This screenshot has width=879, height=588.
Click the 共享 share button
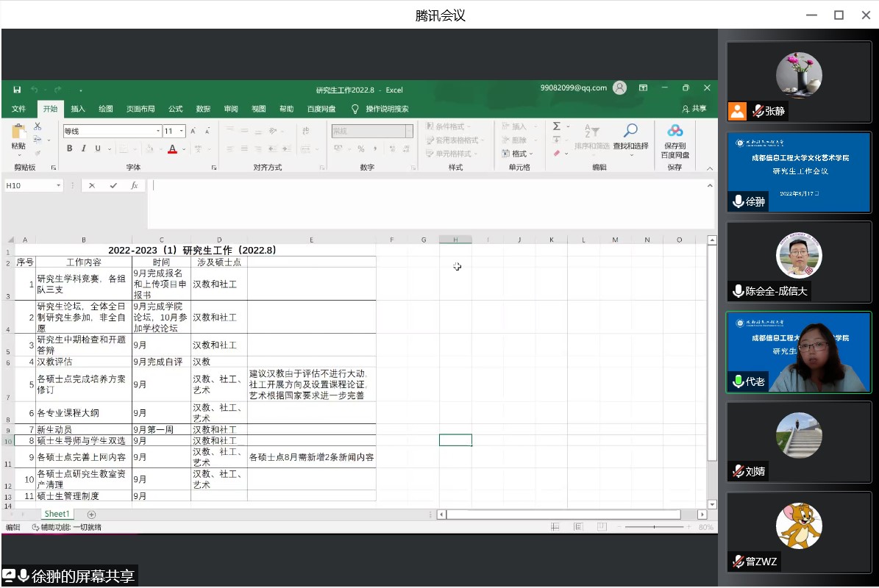[x=694, y=109]
